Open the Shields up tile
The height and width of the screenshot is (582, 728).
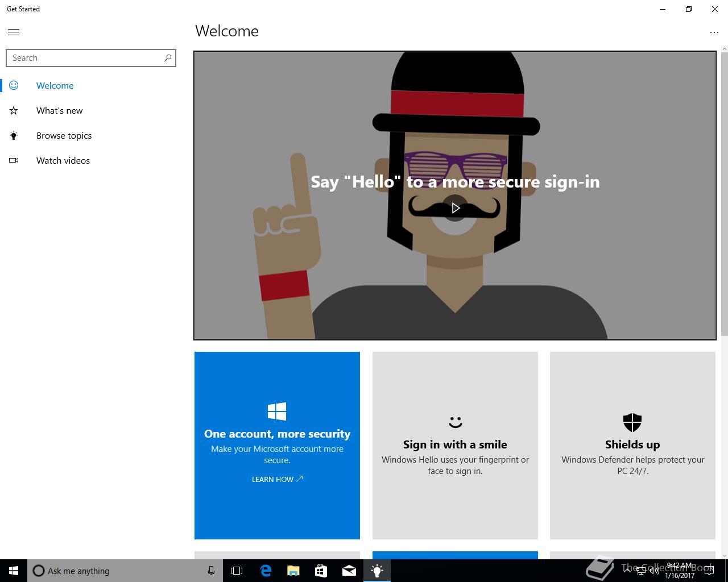click(632, 446)
